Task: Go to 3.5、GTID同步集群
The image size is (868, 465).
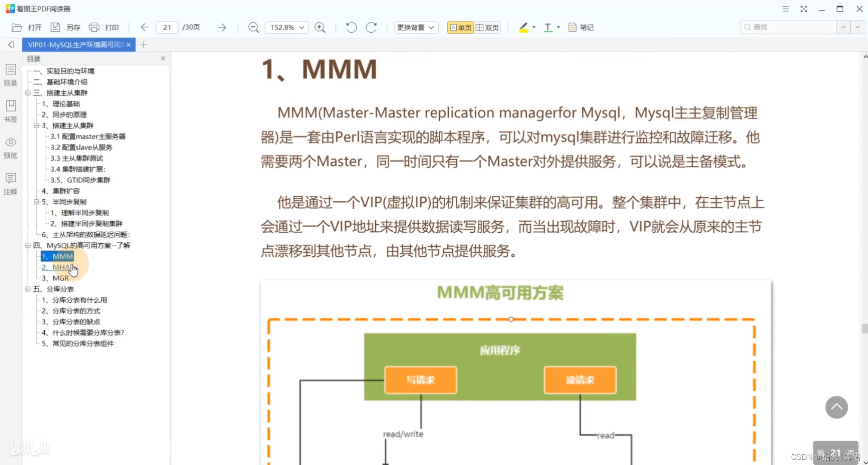Action: [80, 180]
